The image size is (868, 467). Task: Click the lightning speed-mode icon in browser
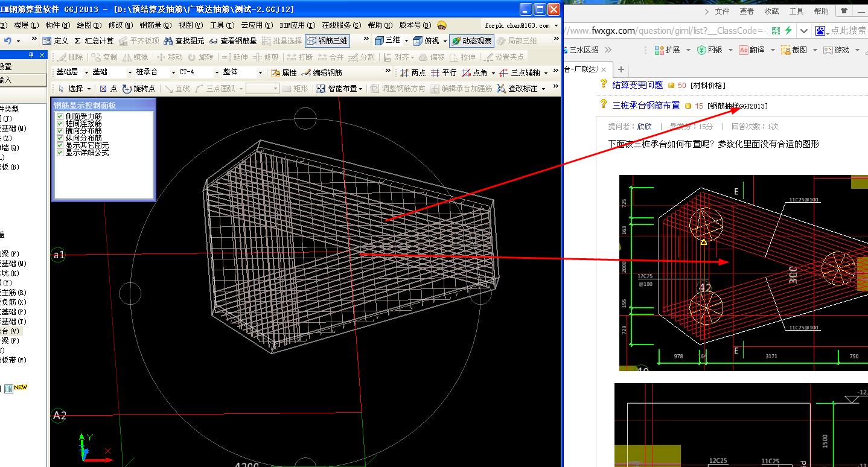788,30
